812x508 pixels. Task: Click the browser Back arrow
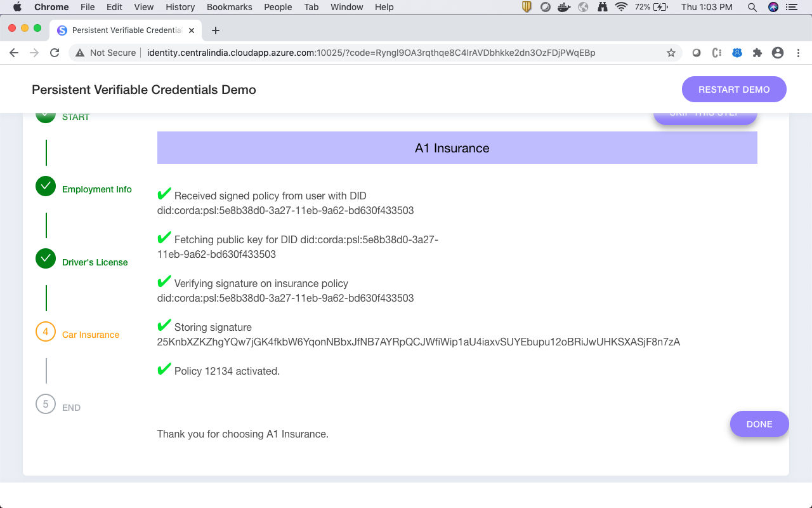14,53
